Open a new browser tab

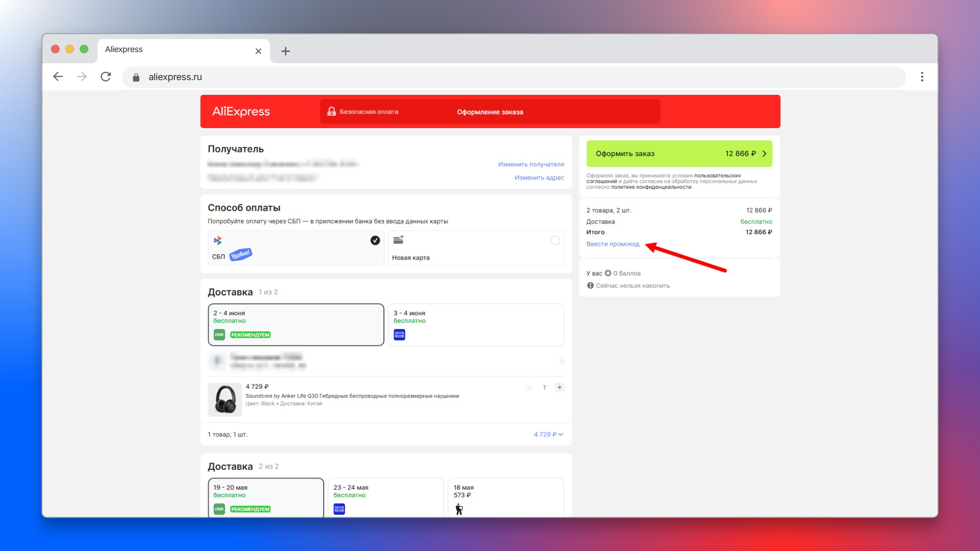coord(286,51)
